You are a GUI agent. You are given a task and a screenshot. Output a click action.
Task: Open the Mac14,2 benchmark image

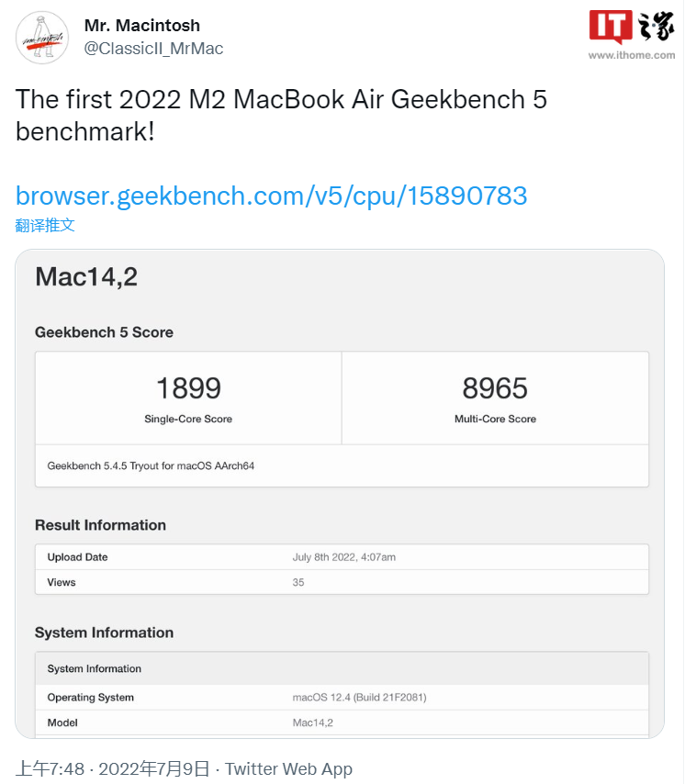pyautogui.click(x=340, y=494)
